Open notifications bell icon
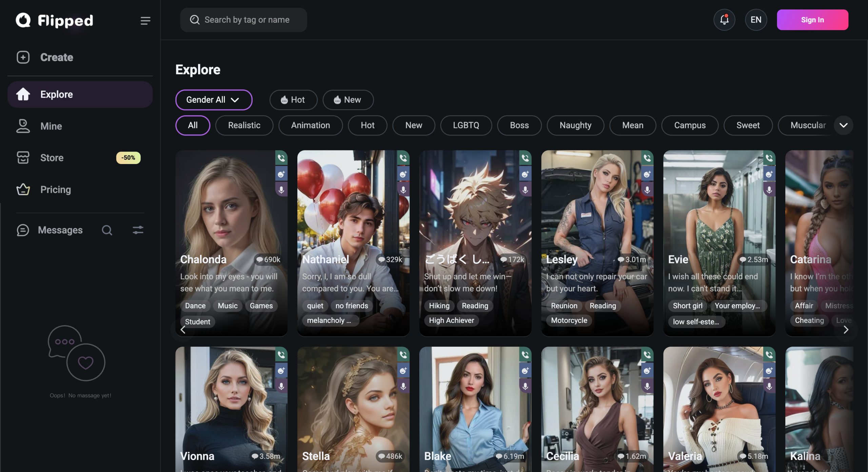The height and width of the screenshot is (472, 868). tap(724, 20)
